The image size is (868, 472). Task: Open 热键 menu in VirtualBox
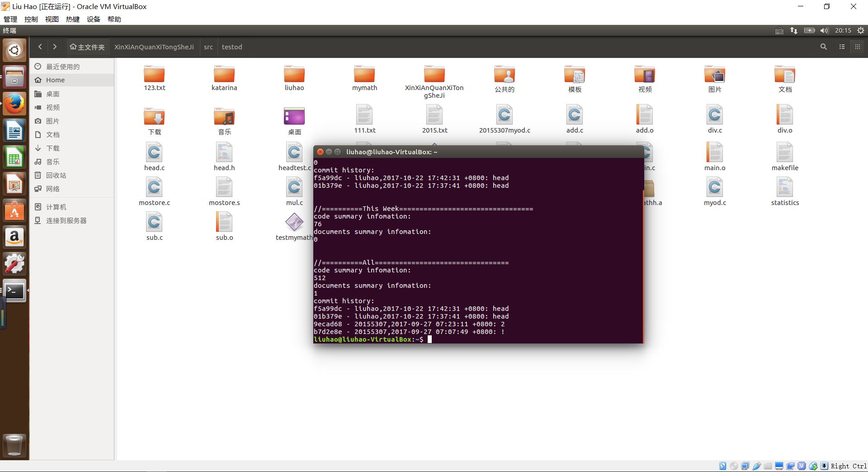(73, 19)
